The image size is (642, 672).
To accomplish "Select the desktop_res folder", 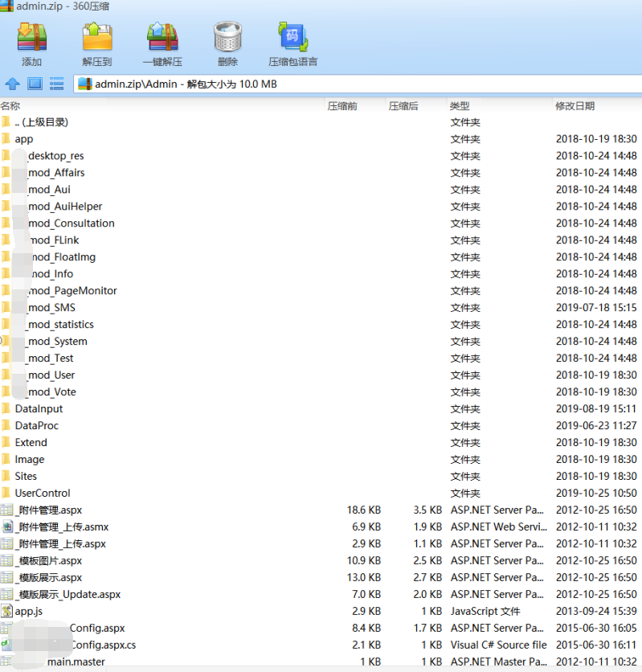I will pyautogui.click(x=56, y=156).
